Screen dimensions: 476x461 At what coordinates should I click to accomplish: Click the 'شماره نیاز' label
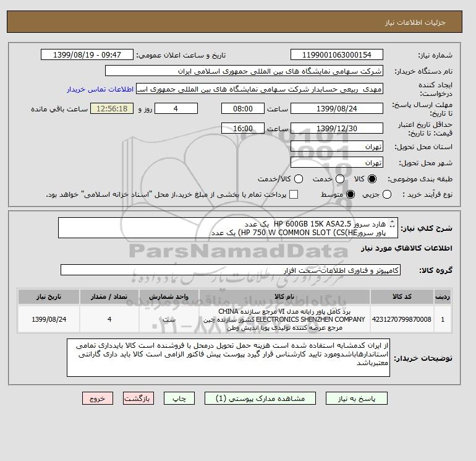[x=435, y=55]
